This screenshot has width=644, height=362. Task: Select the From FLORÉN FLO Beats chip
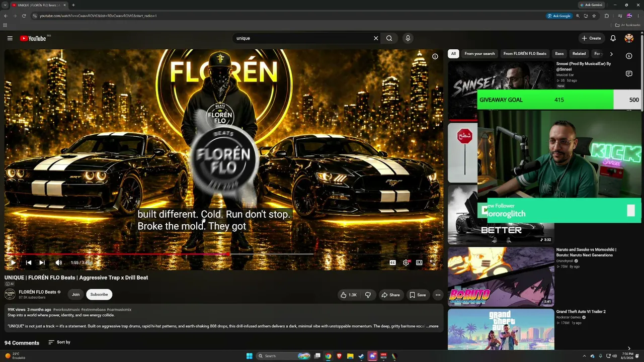(x=525, y=54)
